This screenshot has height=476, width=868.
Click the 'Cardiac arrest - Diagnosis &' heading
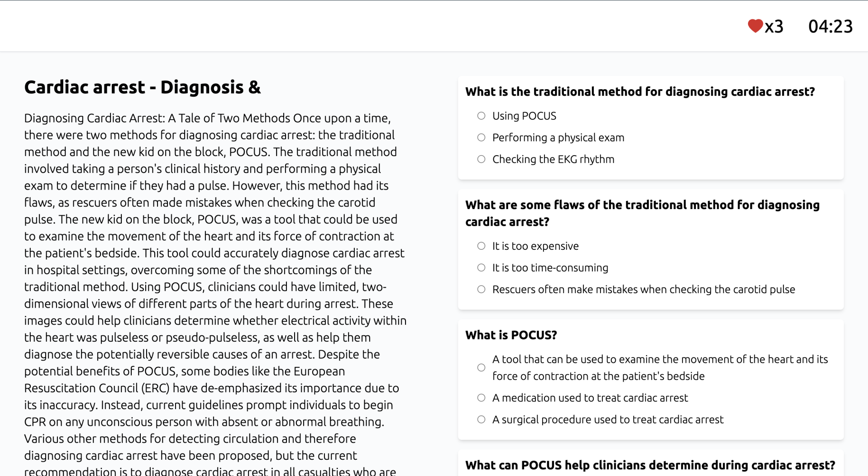143,87
